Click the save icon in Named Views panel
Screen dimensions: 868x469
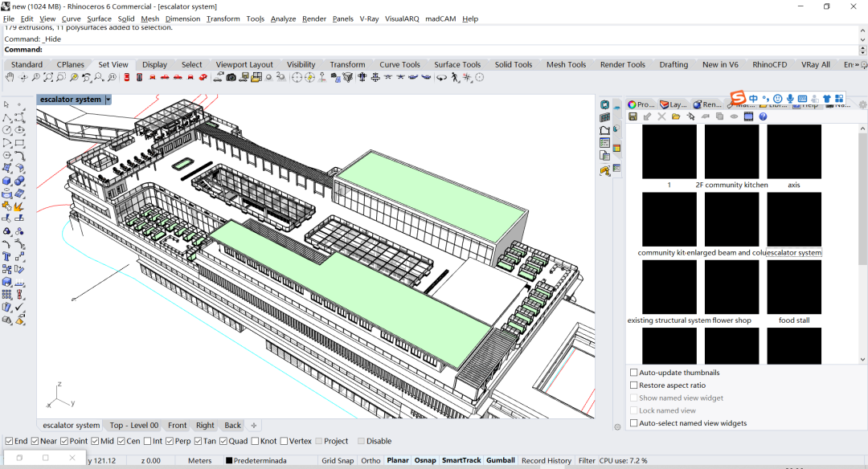(633, 116)
